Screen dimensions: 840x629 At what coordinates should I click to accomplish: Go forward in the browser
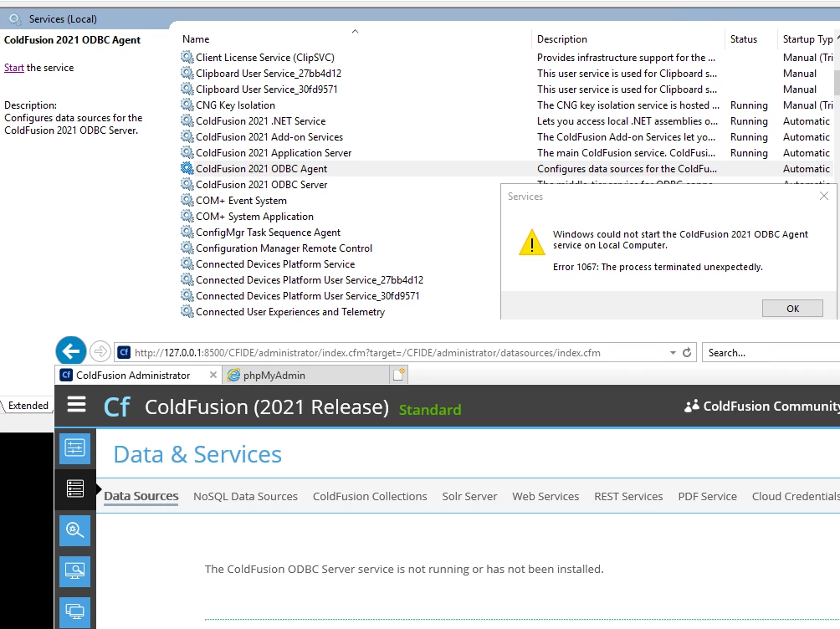[x=100, y=352]
